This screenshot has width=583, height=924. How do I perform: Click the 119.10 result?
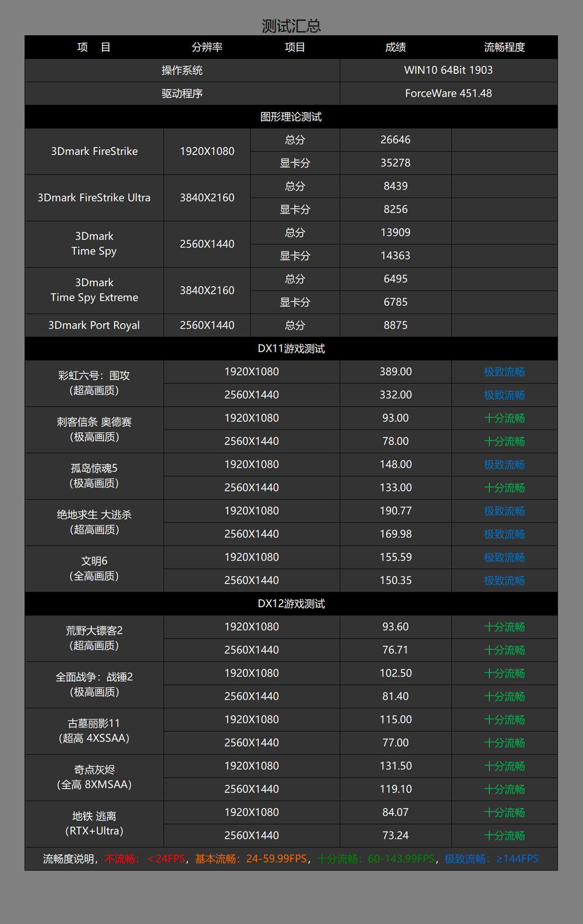(395, 790)
